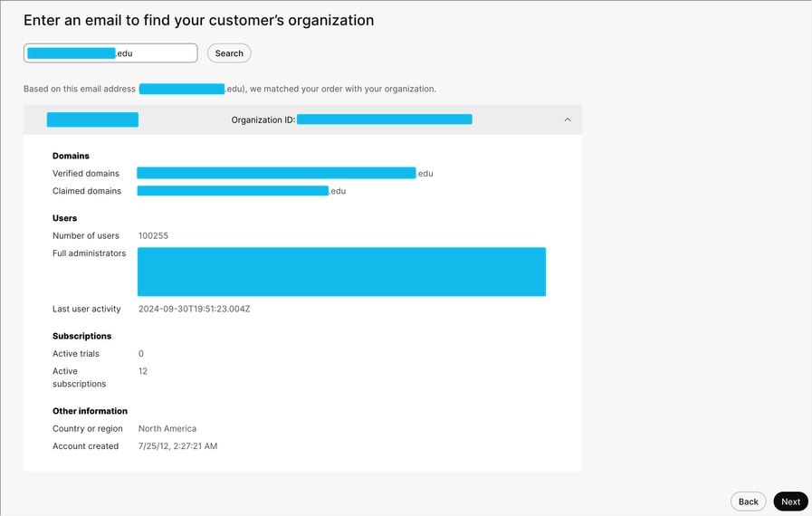Focus the customer email input field
Screen dimensions: 812x516
click(110, 53)
